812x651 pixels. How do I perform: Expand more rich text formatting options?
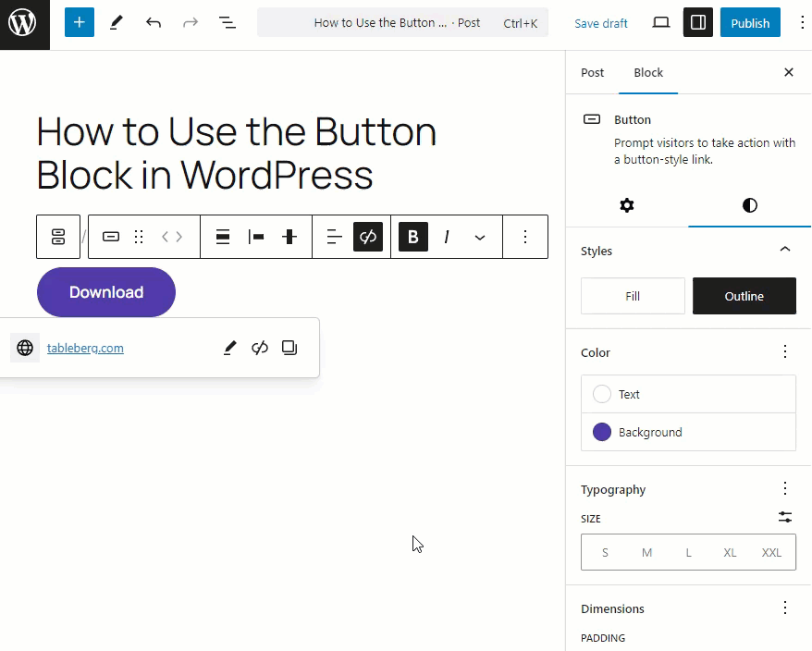point(480,237)
